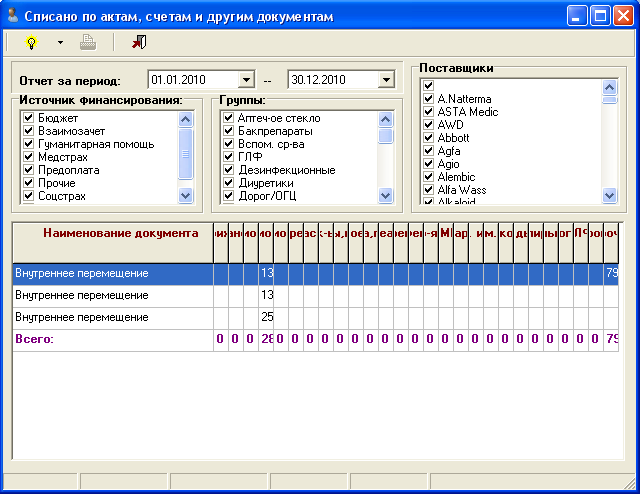The width and height of the screenshot is (640, 494).
Task: Expand the start date 01.01.2010 dropdown
Action: [247, 80]
